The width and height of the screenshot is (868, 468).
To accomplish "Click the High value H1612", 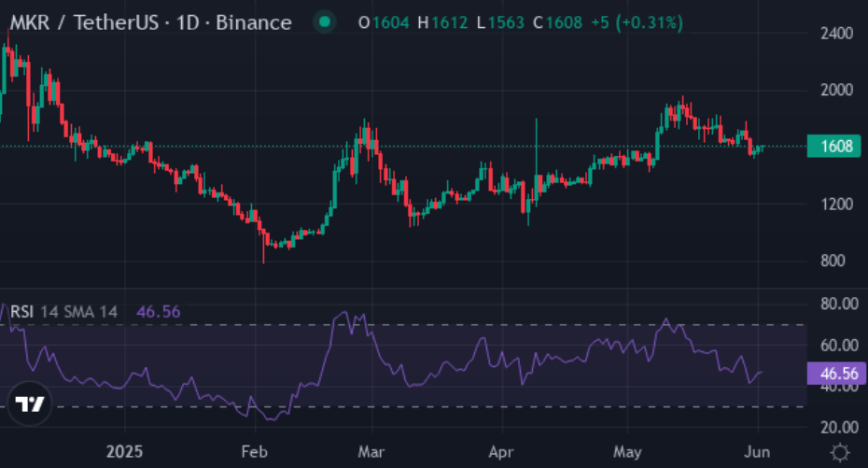I will (442, 22).
